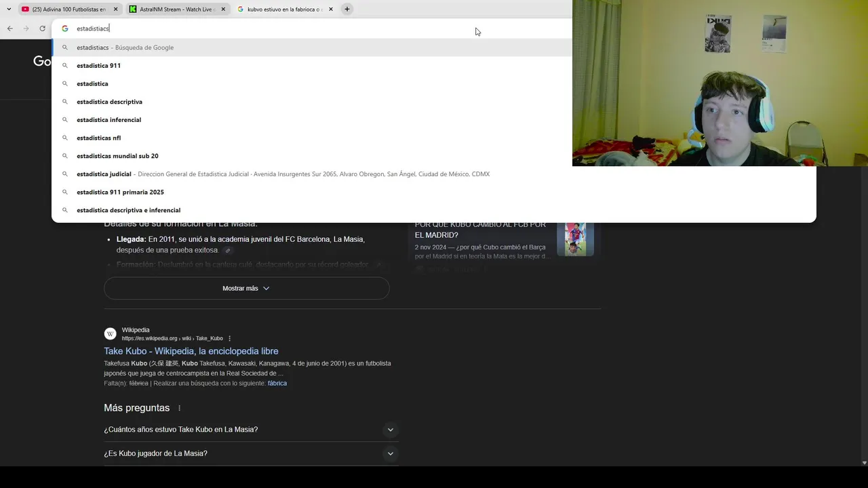
Task: Go back to the previous page
Action: point(9,28)
